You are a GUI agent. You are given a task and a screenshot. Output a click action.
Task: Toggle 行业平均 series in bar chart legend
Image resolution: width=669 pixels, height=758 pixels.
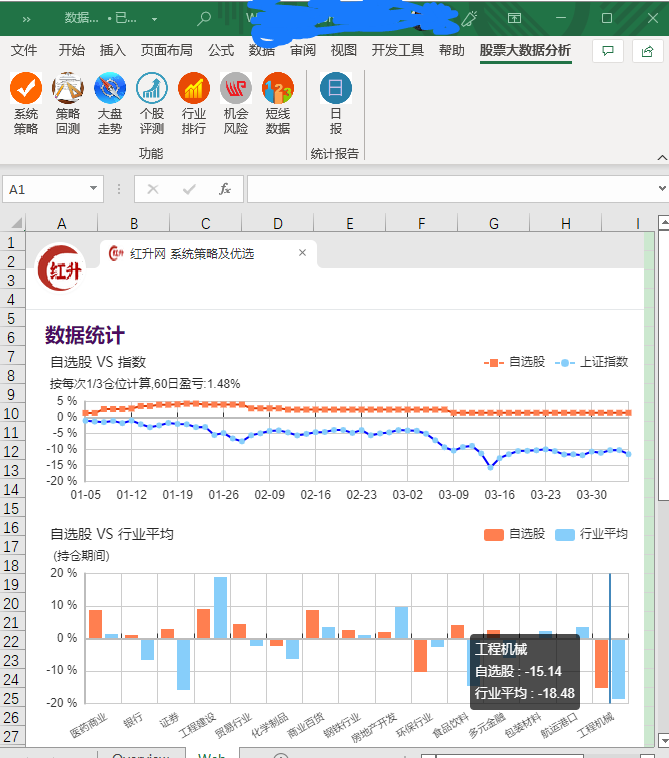[x=591, y=534]
